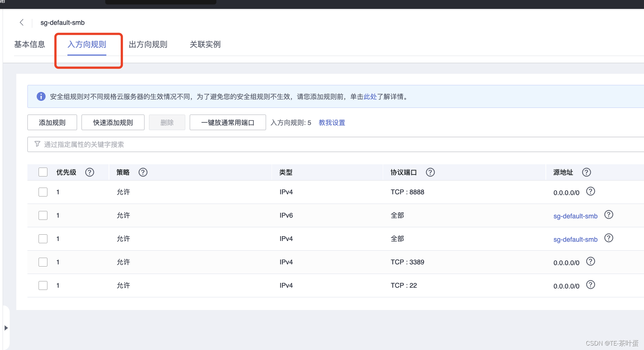Open the help icon next to 策略 header
Image resolution: width=644 pixels, height=350 pixels.
(x=143, y=172)
